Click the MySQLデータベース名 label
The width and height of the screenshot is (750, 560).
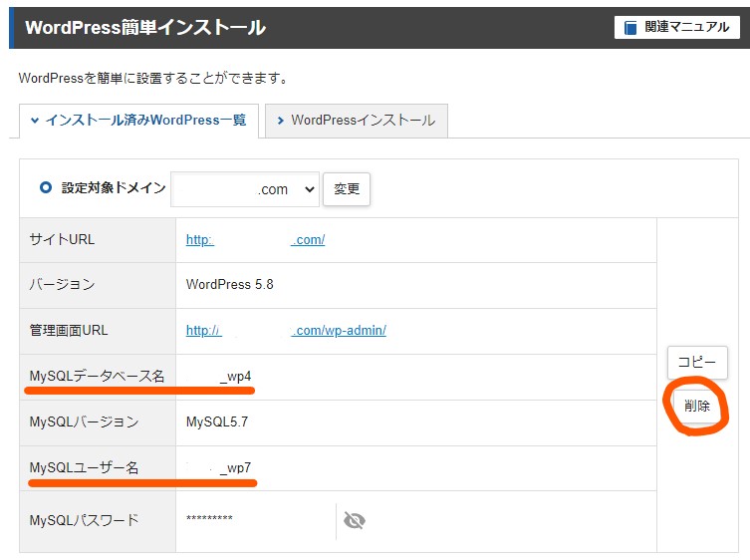[97, 377]
